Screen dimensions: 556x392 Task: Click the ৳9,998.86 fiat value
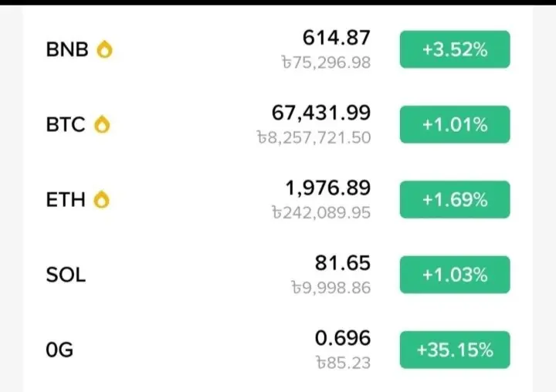(331, 288)
